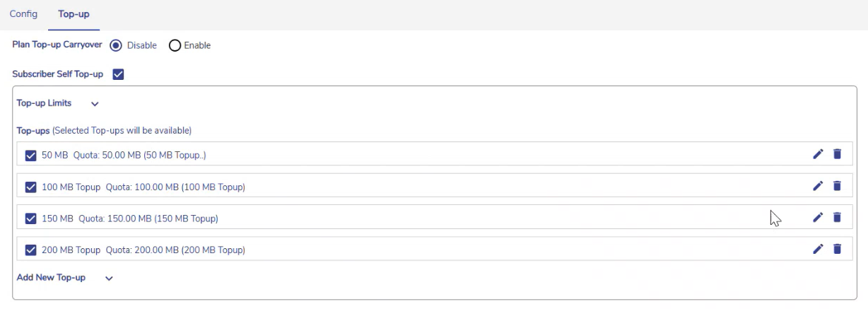Expand the Top-up Limits section
Image resolution: width=868 pixels, height=309 pixels.
[x=95, y=104]
